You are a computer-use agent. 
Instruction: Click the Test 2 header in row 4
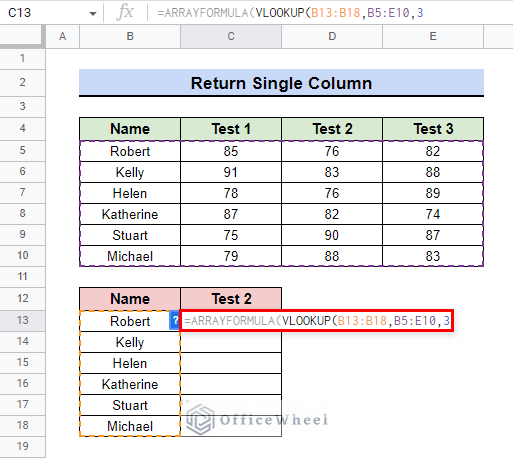point(332,129)
